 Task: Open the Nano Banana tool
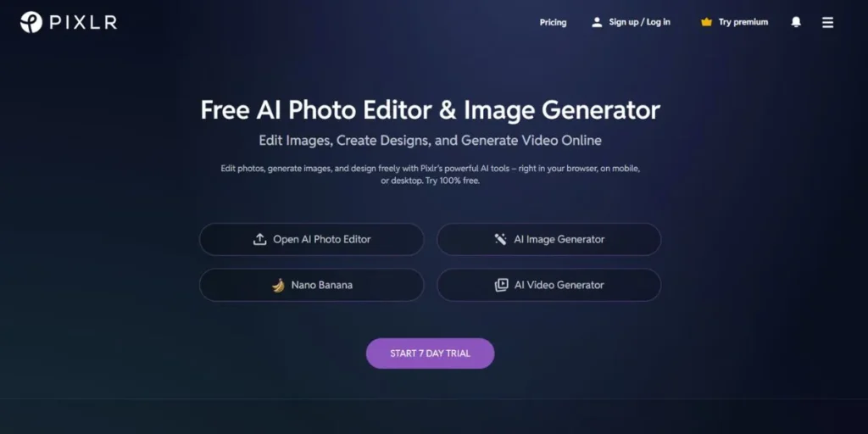point(312,285)
